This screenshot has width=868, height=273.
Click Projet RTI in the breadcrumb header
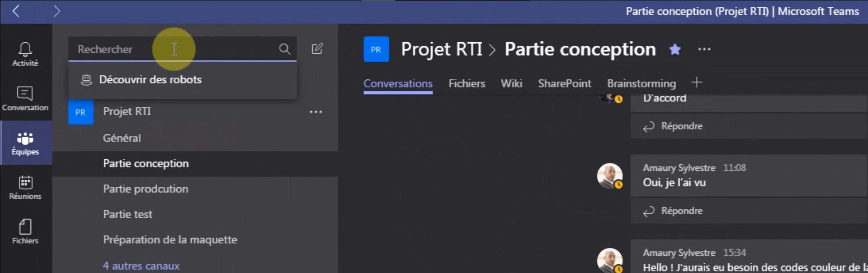tap(442, 50)
